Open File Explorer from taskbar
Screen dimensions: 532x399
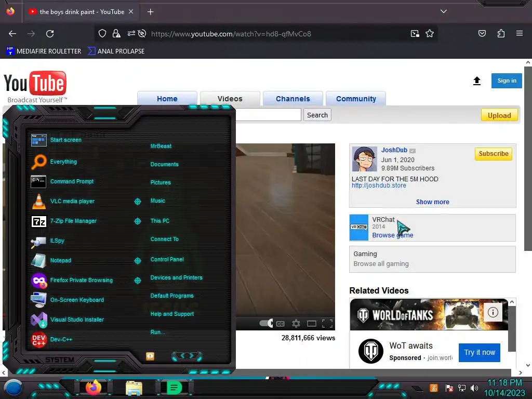134,388
